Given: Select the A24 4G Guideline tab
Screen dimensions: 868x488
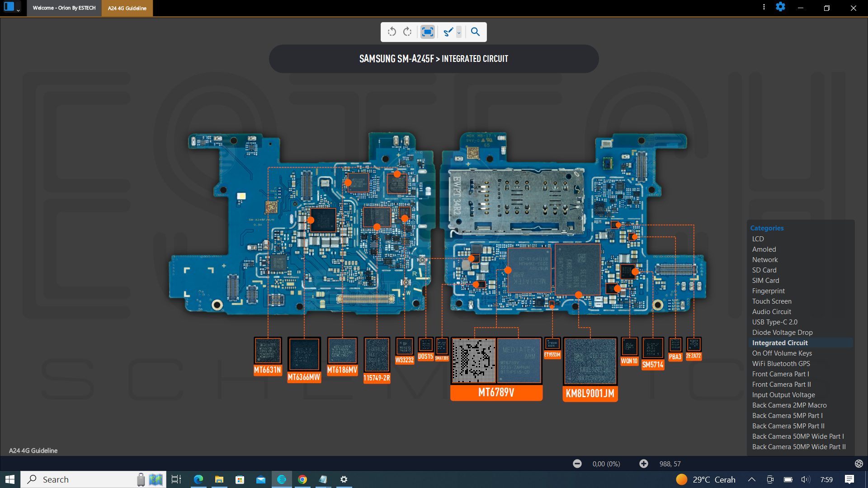Looking at the screenshot, I should 127,8.
